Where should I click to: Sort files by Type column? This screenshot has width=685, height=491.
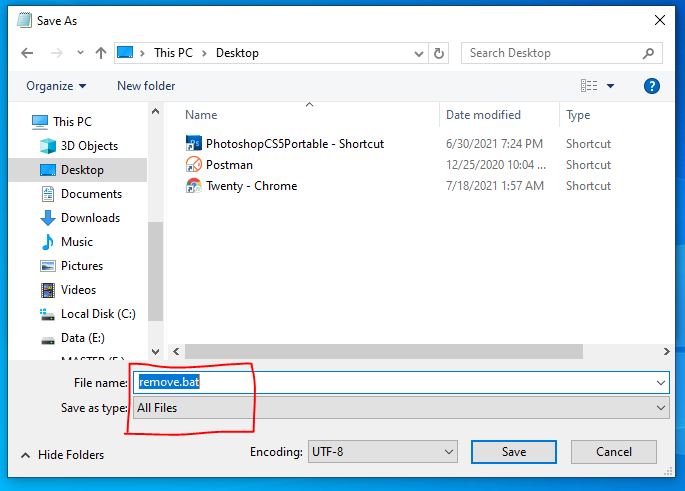tap(578, 115)
